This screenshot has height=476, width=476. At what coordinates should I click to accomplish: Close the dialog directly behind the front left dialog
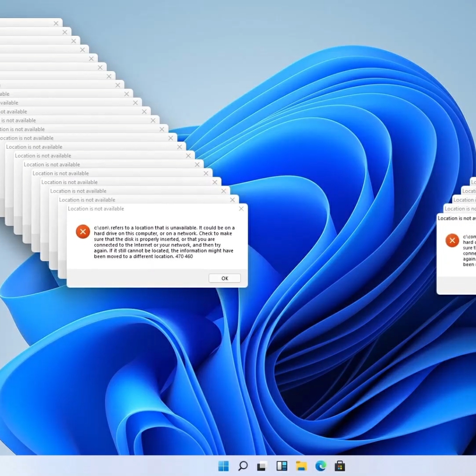tap(232, 200)
